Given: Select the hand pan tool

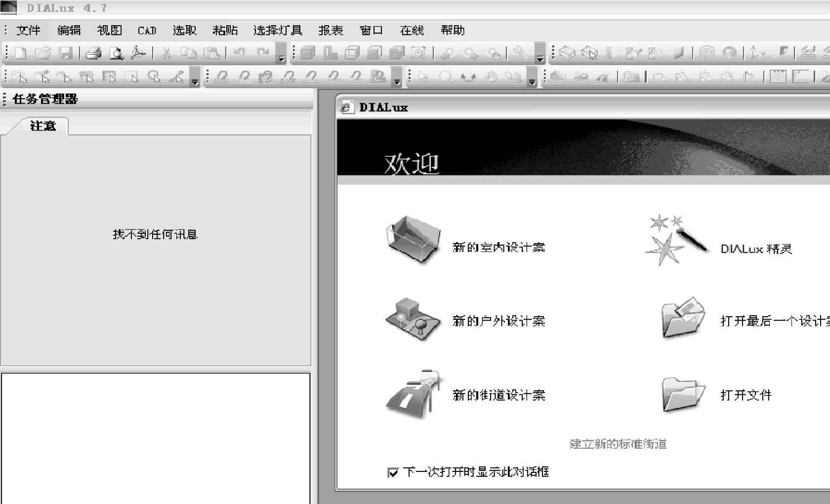Looking at the screenshot, I should click(491, 77).
